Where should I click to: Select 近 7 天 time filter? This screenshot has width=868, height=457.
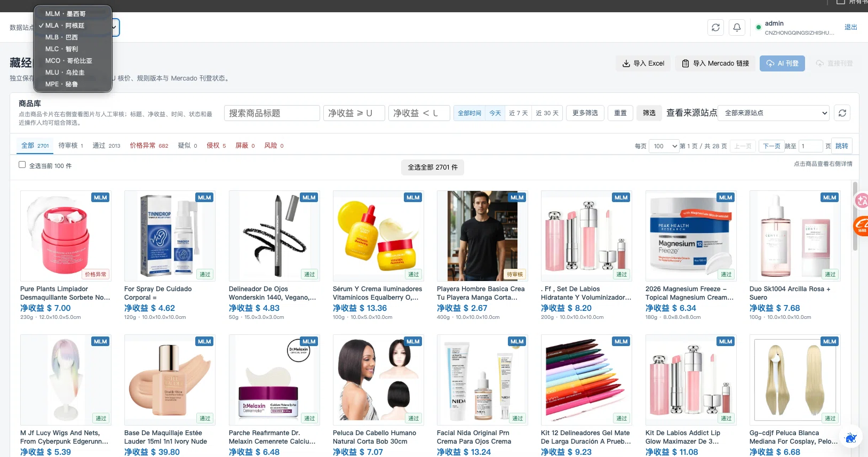pyautogui.click(x=518, y=113)
